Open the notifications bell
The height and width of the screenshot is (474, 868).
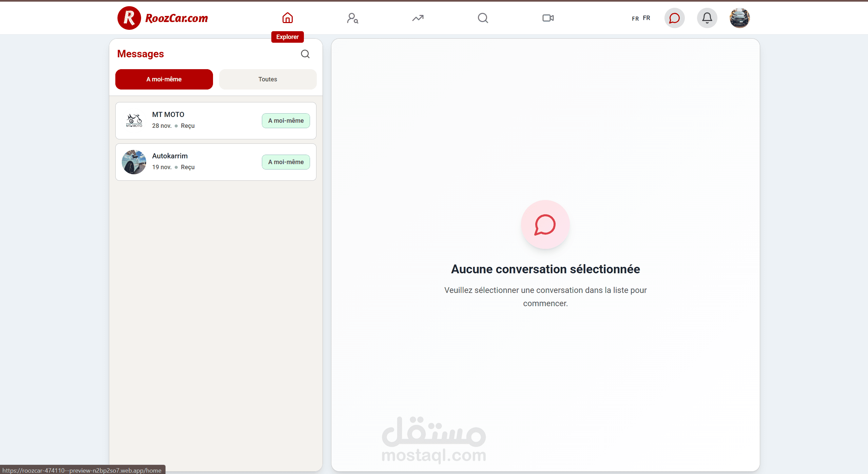point(707,18)
